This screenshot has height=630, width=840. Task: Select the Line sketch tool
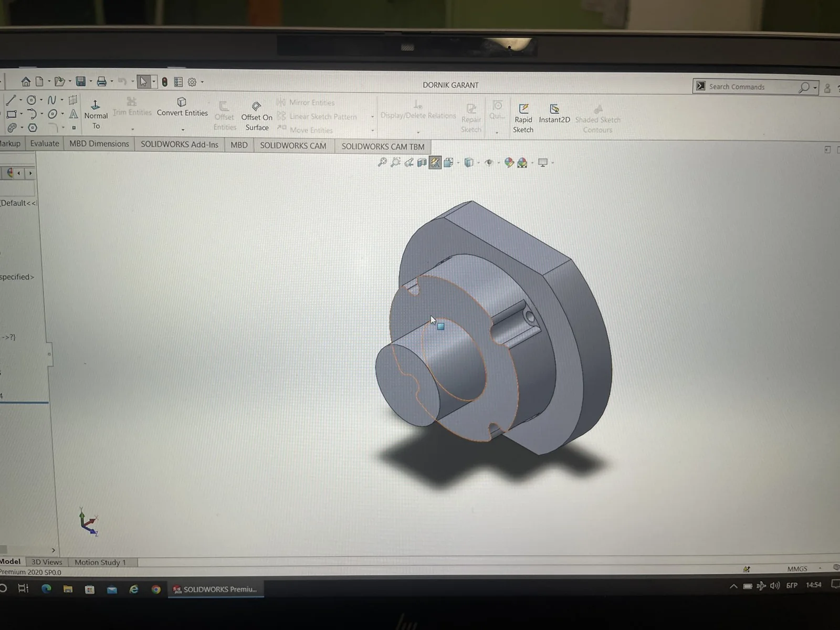11,100
